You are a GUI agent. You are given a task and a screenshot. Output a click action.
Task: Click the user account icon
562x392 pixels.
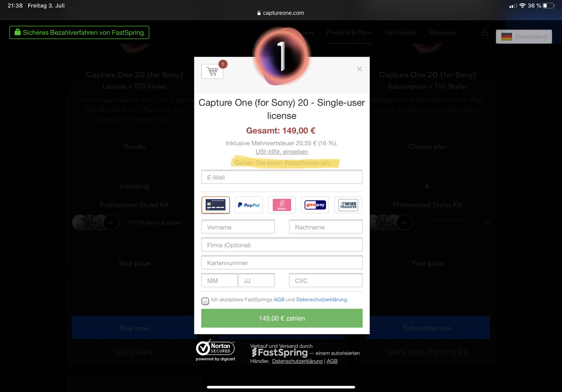[485, 32]
